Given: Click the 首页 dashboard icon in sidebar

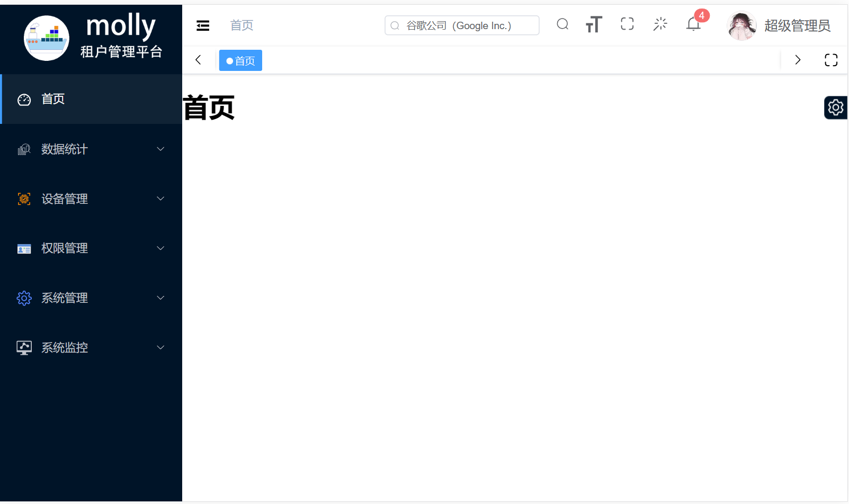Looking at the screenshot, I should [x=24, y=99].
